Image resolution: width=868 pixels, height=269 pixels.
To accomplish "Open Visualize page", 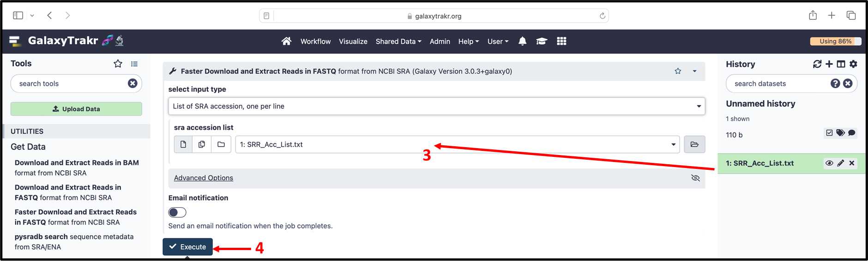I will point(353,42).
